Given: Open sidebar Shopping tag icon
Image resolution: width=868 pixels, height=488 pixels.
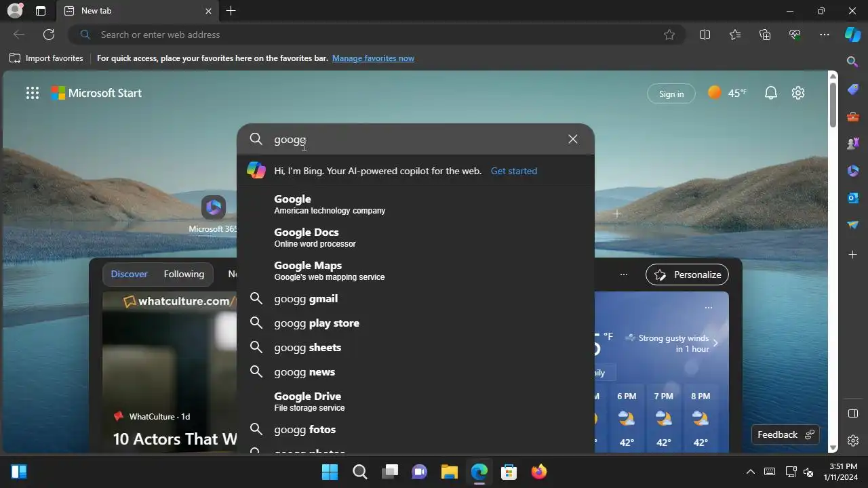Looking at the screenshot, I should [853, 89].
